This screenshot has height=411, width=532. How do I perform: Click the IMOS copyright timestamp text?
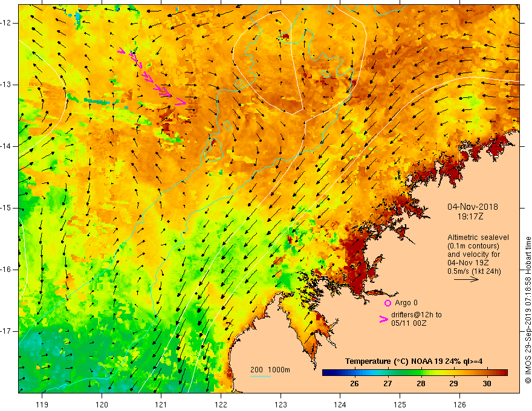tap(528, 310)
